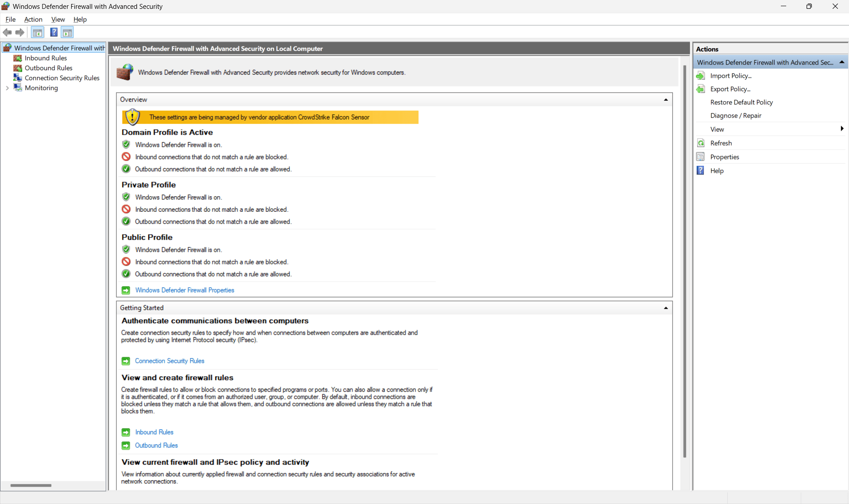Open Windows Defender Firewall Properties link

tap(185, 290)
